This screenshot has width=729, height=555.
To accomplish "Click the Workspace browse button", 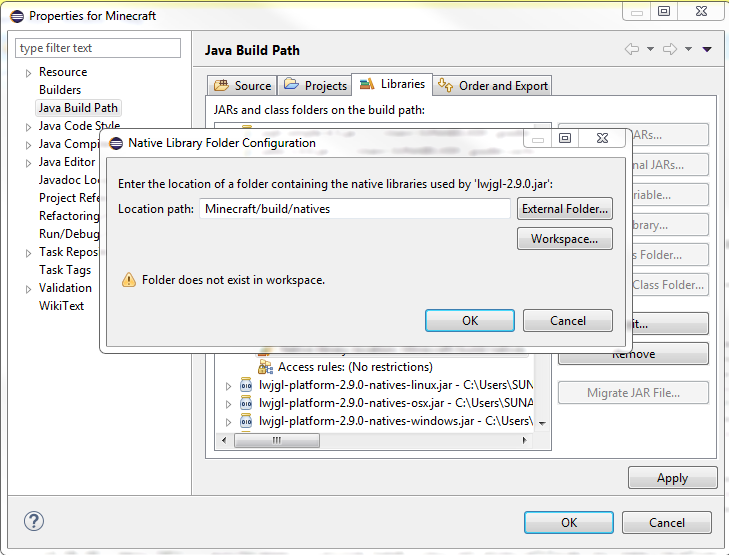I will (x=565, y=238).
